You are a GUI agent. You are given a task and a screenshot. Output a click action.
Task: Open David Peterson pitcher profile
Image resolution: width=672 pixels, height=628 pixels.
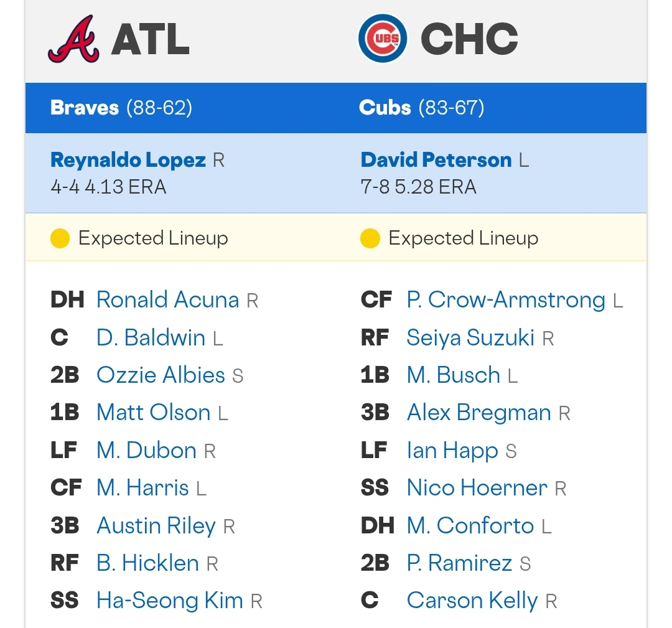(436, 160)
